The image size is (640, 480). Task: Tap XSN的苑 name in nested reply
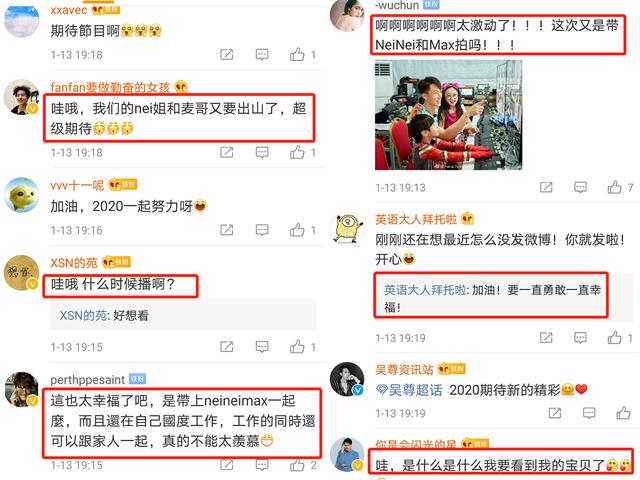pyautogui.click(x=83, y=315)
